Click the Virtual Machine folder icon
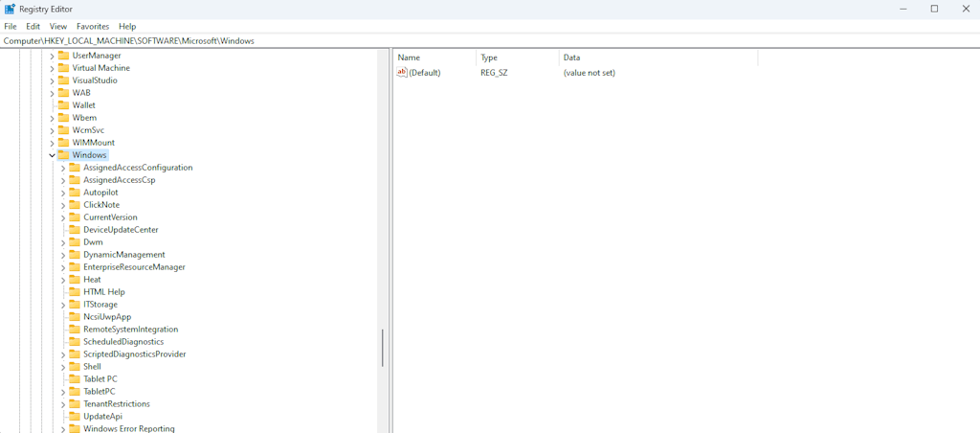This screenshot has width=980, height=433. tap(63, 68)
